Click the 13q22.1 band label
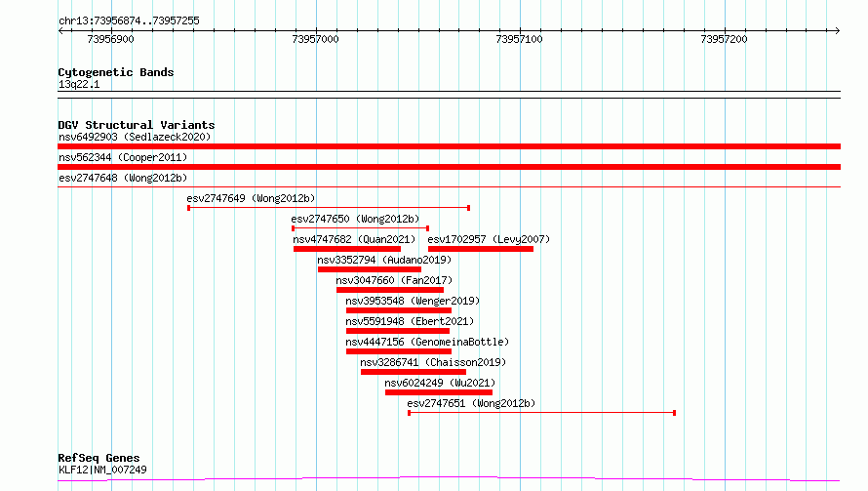Image resolution: width=868 pixels, height=491 pixels. coord(79,84)
